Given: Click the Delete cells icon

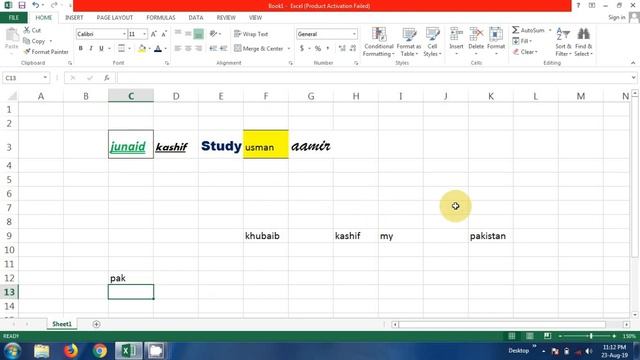Looking at the screenshot, I should 476,34.
